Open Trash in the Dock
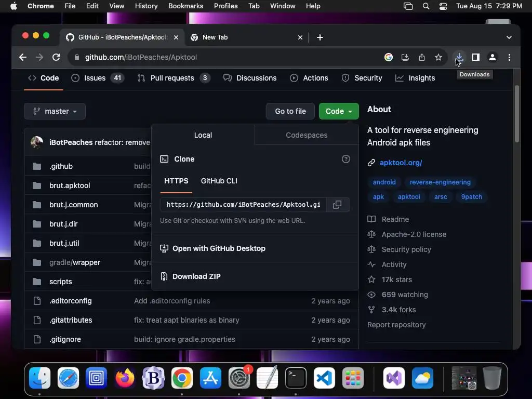This screenshot has height=399, width=532. coord(492,378)
